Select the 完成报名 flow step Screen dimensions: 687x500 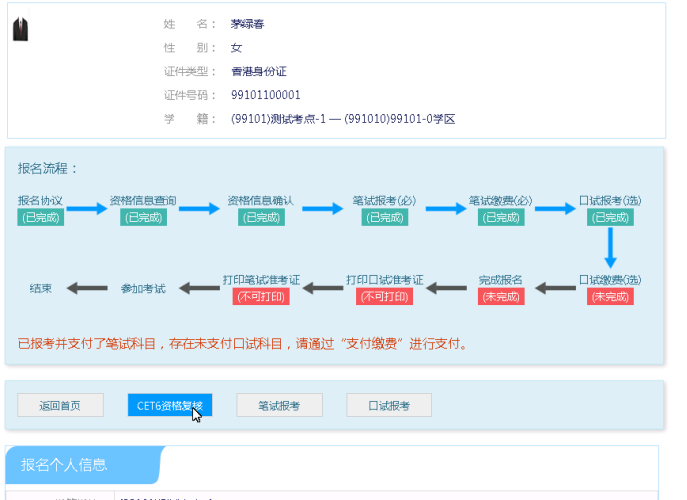coord(500,280)
